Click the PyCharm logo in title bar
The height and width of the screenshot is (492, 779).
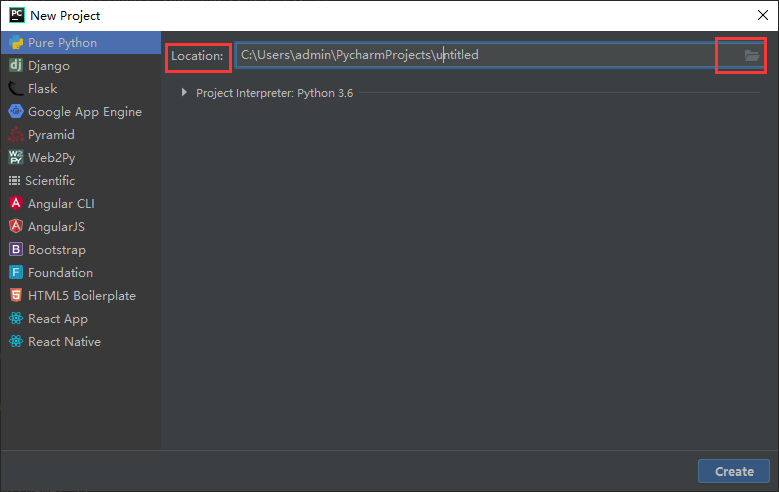tap(17, 15)
